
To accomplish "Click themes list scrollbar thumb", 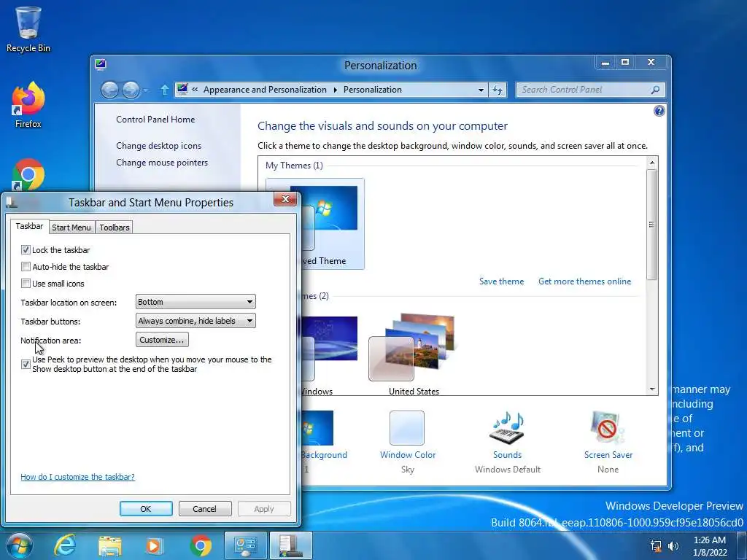I will [651, 224].
